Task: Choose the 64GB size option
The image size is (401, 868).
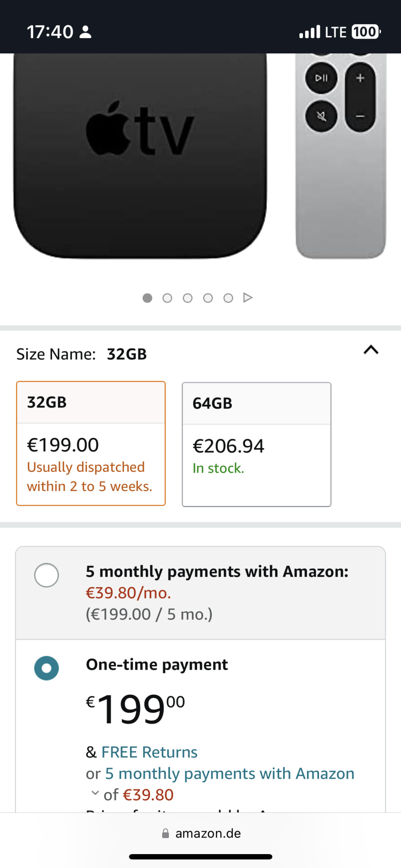Action: tap(256, 444)
